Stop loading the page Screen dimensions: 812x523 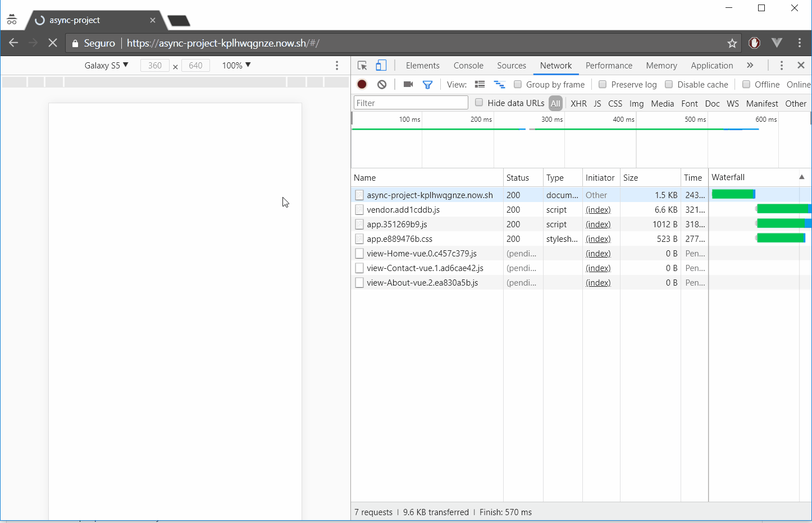(x=53, y=43)
